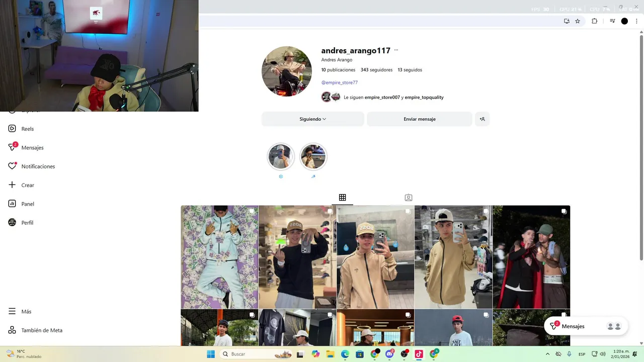The width and height of the screenshot is (644, 362).
Task: Open the Windows Start menu
Action: (211, 354)
